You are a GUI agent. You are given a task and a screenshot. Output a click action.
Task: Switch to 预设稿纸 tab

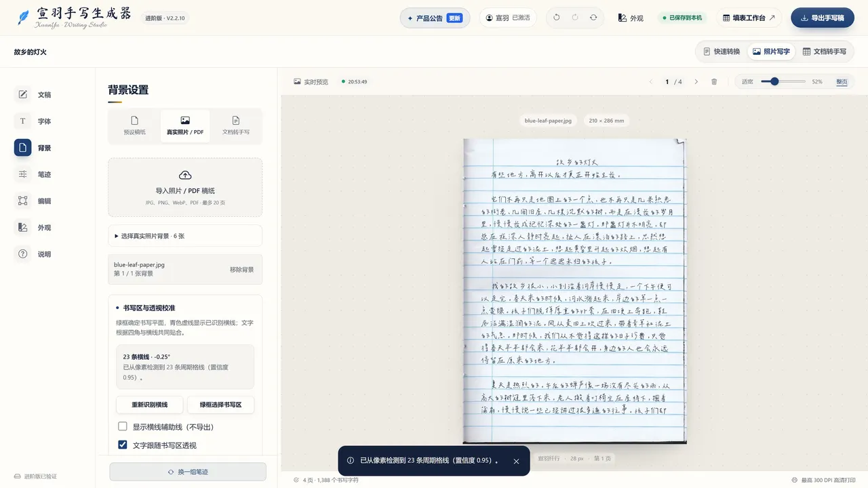pyautogui.click(x=134, y=125)
